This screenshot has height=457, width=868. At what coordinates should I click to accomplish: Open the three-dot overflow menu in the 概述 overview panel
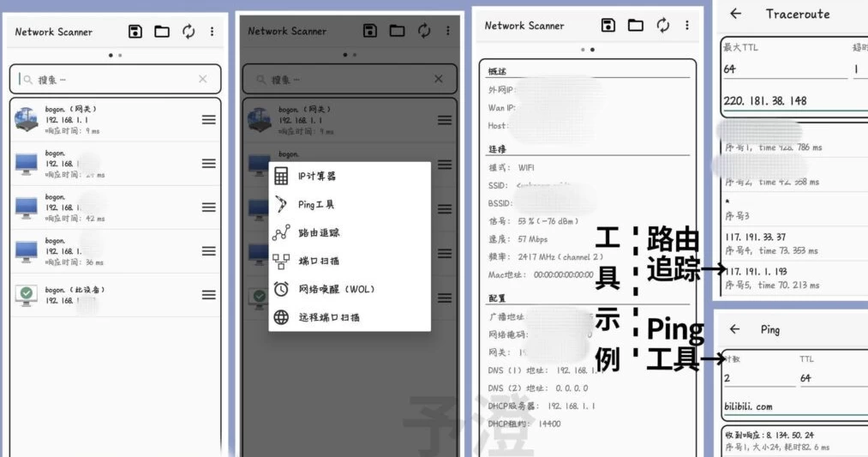(x=686, y=26)
